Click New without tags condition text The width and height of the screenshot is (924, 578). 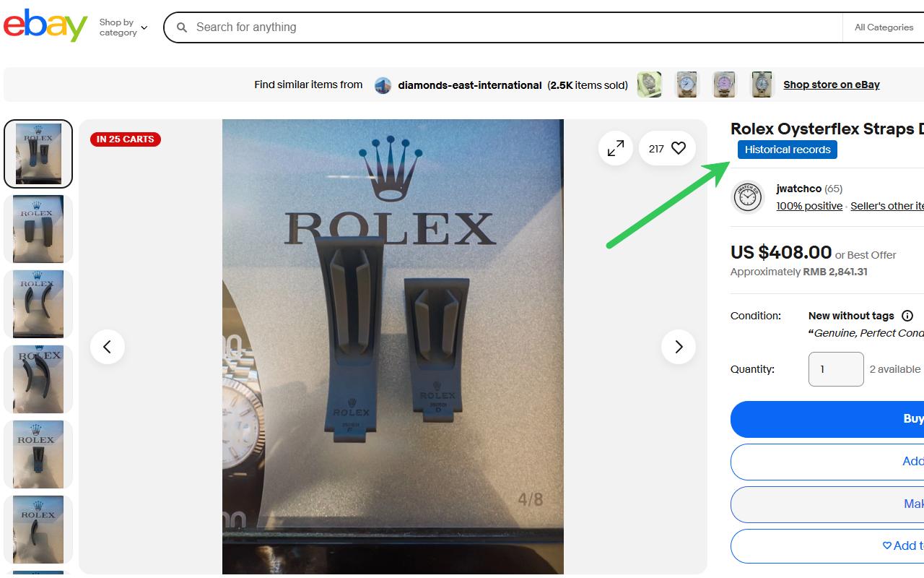[851, 316]
